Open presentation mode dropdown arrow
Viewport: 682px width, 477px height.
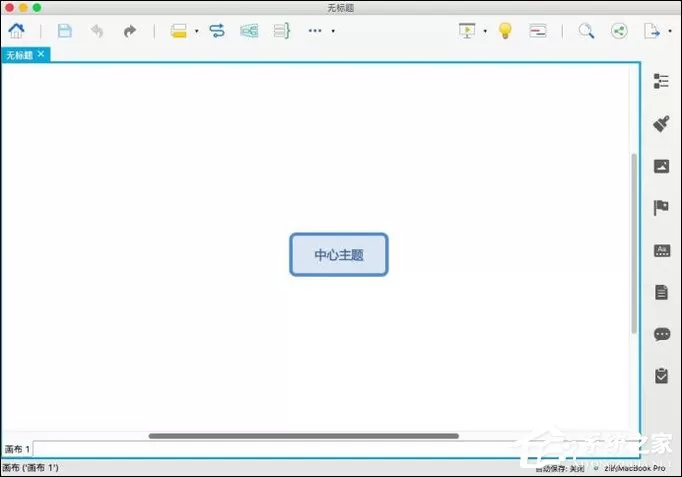(485, 31)
